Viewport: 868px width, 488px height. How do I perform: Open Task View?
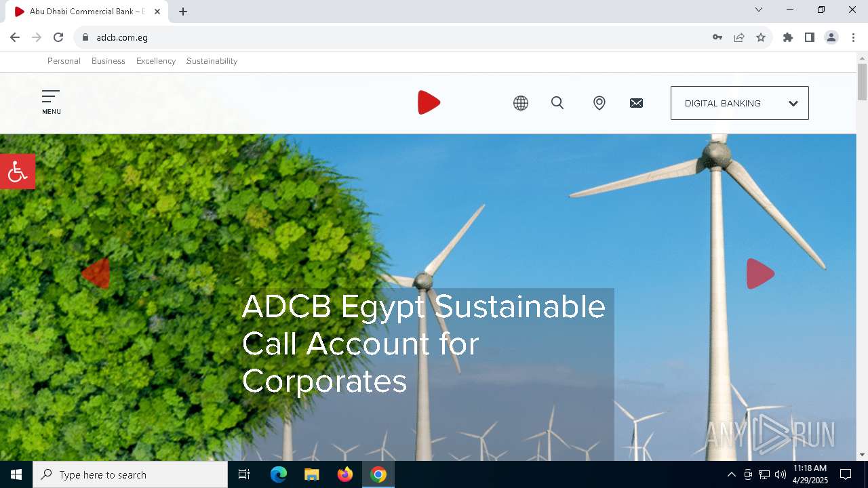(244, 474)
